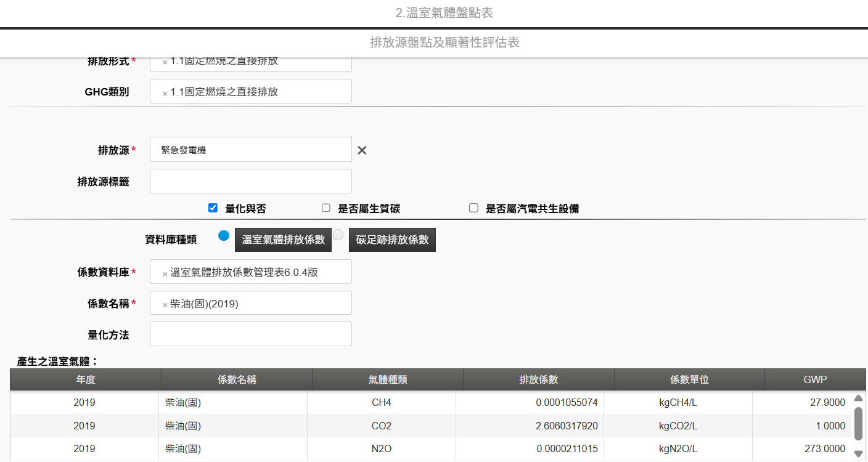This screenshot has width=868, height=462.
Task: Toggle the 量化與否 checkbox
Action: coord(213,208)
